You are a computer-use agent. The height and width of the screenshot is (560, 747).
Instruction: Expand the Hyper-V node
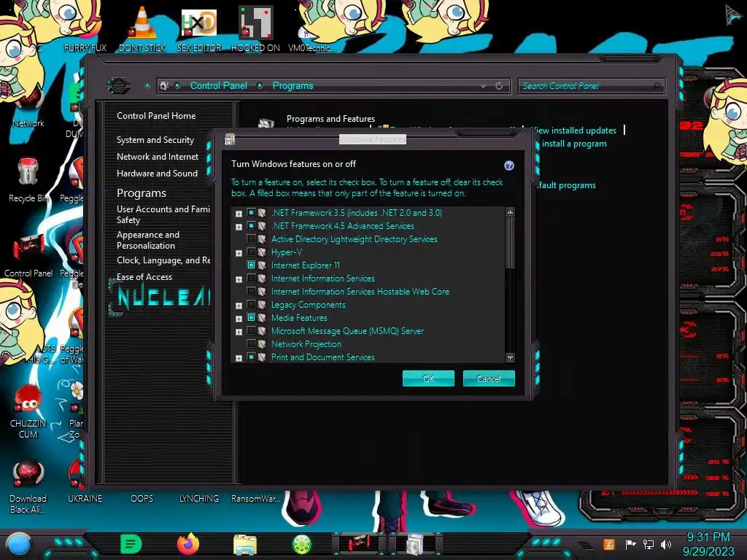coord(239,253)
